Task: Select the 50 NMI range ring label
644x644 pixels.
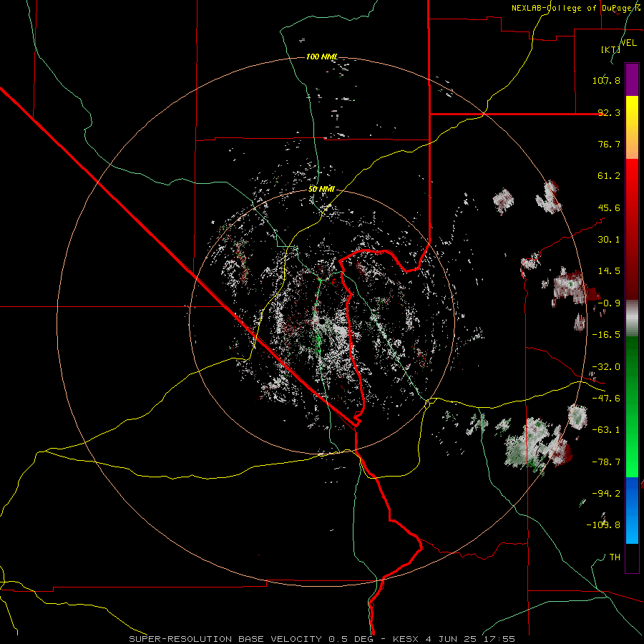Action: [321, 189]
